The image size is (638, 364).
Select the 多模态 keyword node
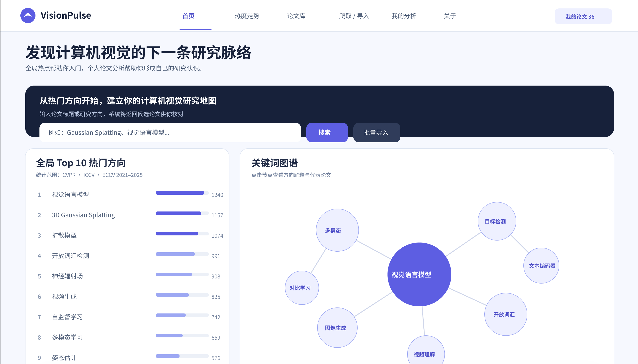(337, 230)
